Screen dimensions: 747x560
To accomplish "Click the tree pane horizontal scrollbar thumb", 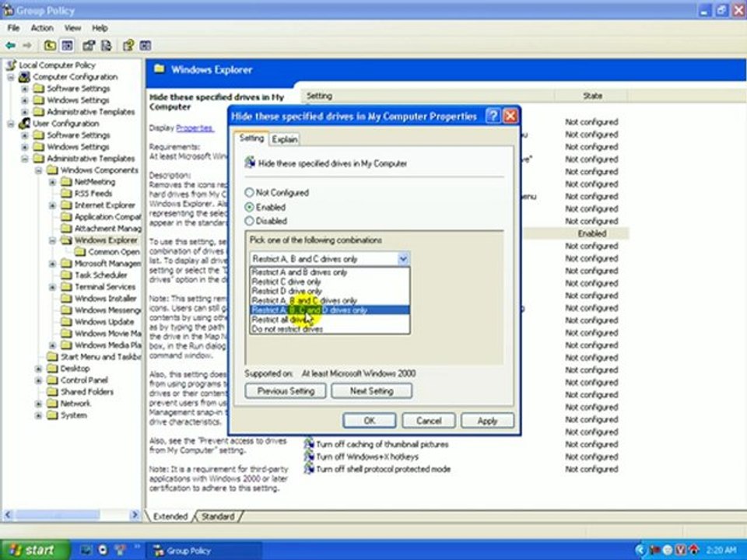I will coord(57,515).
